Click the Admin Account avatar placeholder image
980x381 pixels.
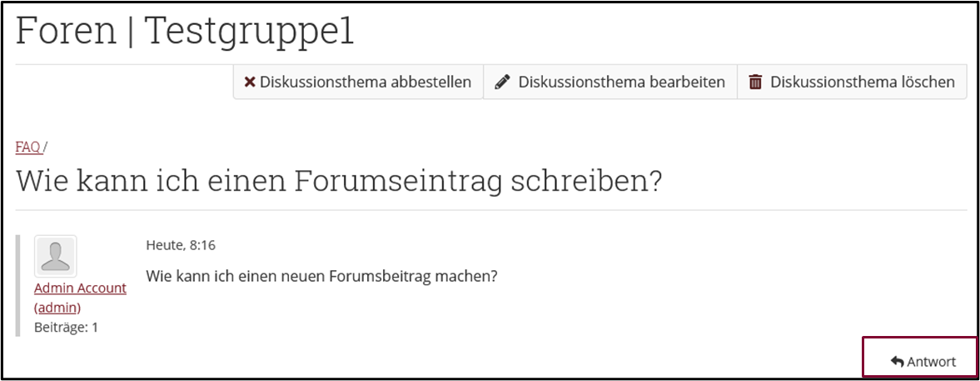(56, 256)
